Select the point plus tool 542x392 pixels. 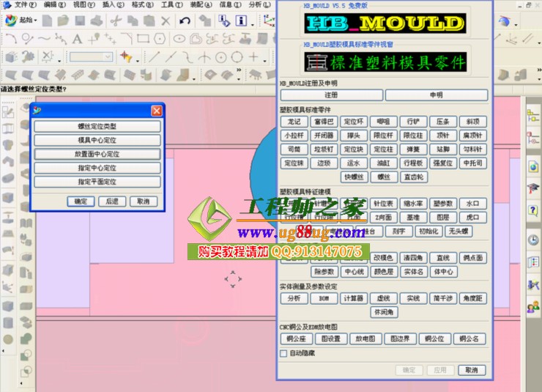[x=254, y=56]
